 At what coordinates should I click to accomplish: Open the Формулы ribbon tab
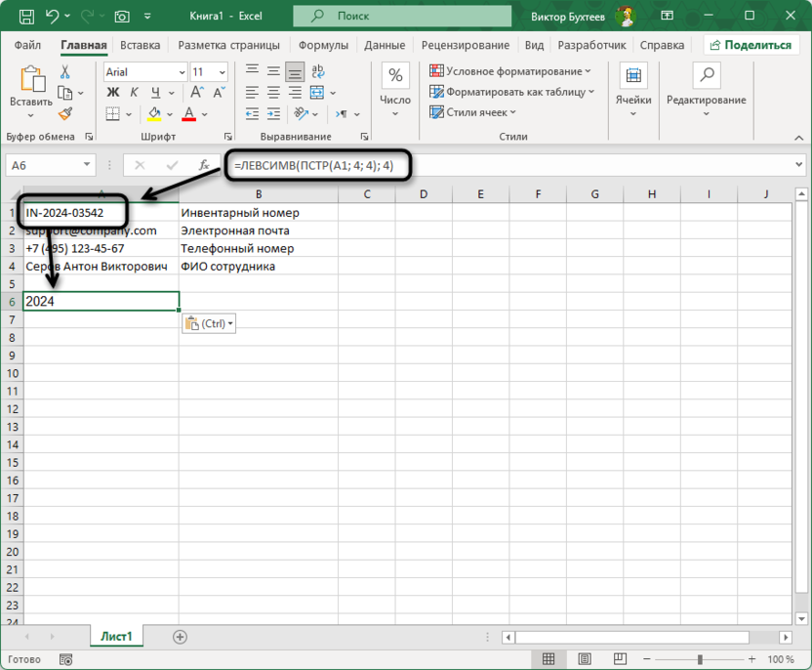pyautogui.click(x=323, y=45)
